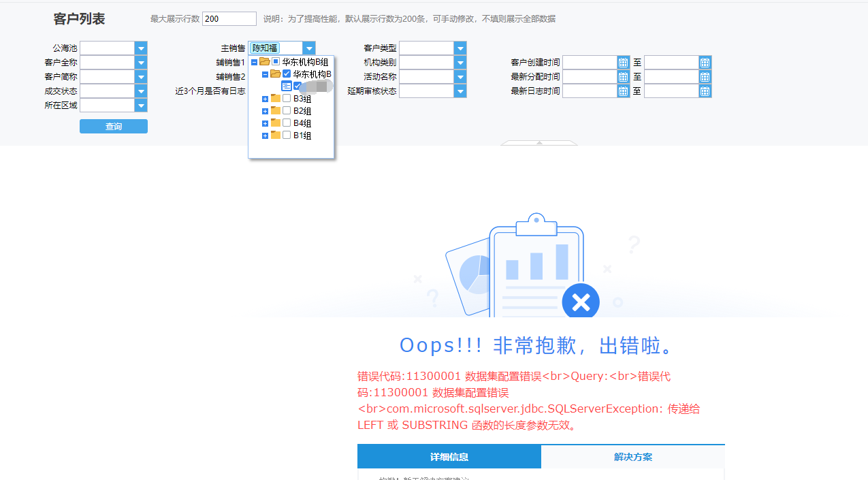
Task: Open the 客户类型 dropdown arrow
Action: click(460, 48)
